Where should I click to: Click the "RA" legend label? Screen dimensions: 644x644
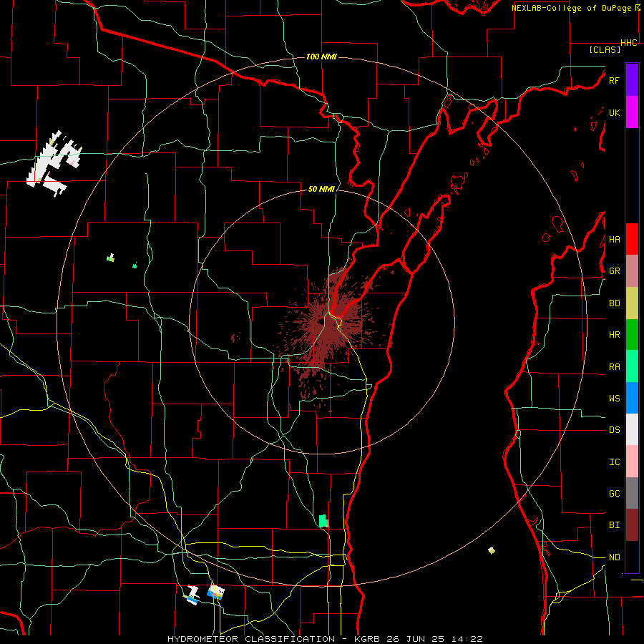pos(614,366)
